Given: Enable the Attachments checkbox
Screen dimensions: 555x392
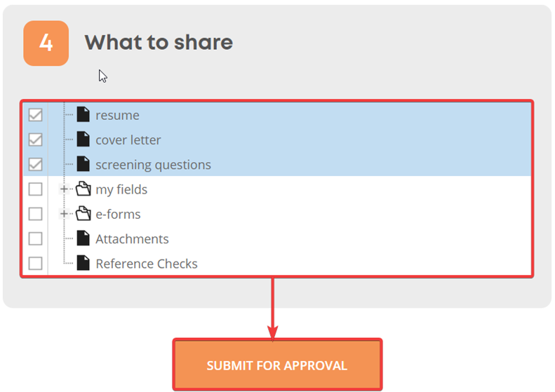Looking at the screenshot, I should pos(35,239).
